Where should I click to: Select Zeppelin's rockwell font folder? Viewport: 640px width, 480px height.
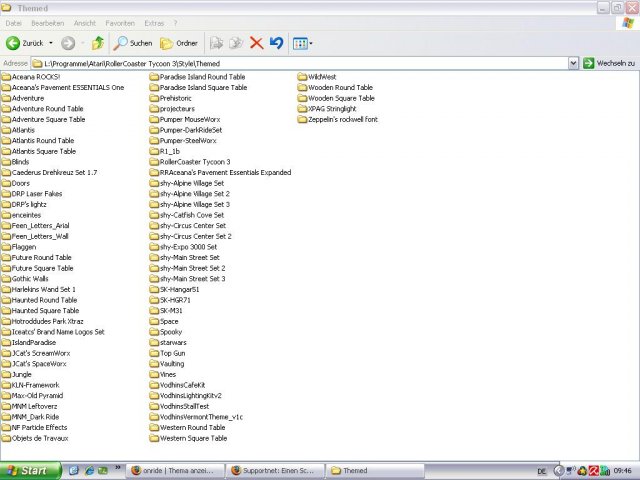pos(338,119)
